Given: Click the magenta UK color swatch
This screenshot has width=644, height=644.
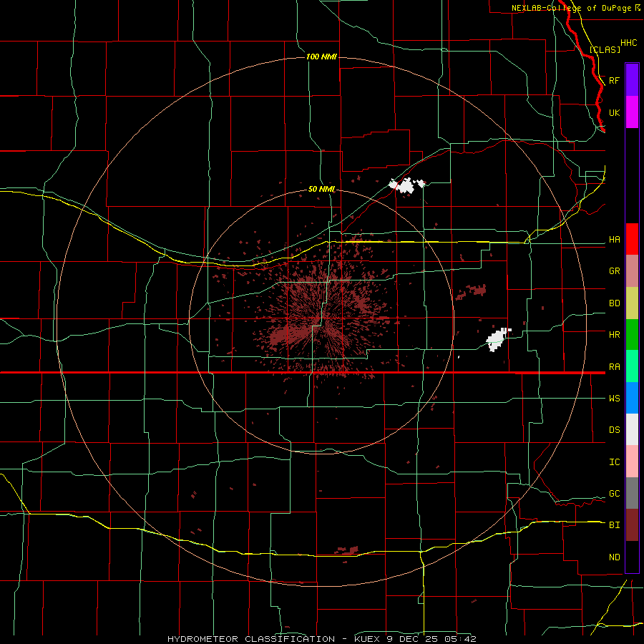Looking at the screenshot, I should [632, 112].
